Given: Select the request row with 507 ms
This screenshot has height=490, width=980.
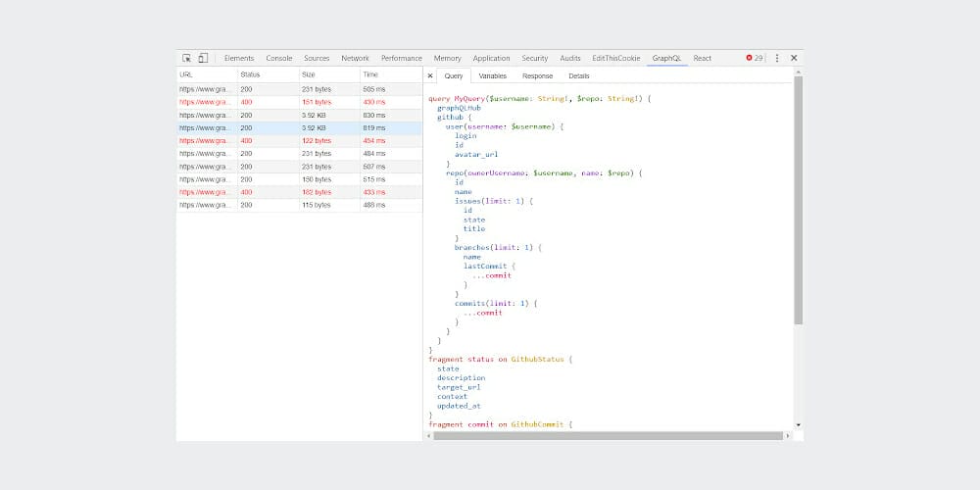Looking at the screenshot, I should tap(299, 167).
